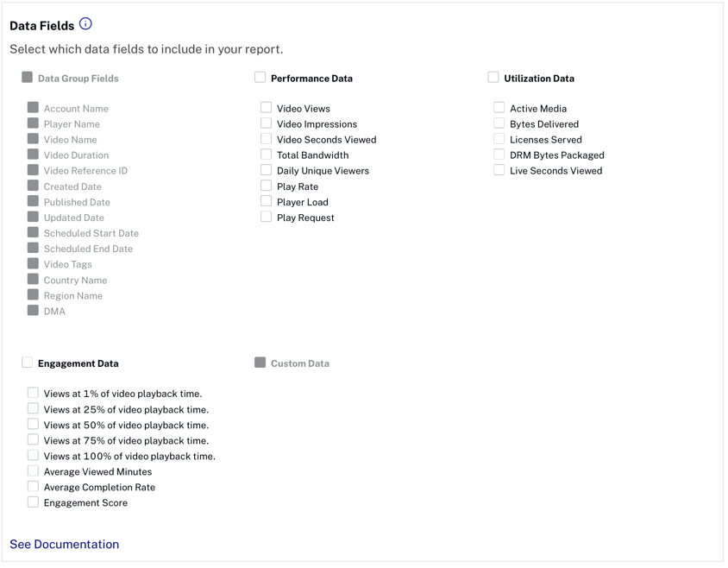Check the Active Media checkbox

(499, 108)
